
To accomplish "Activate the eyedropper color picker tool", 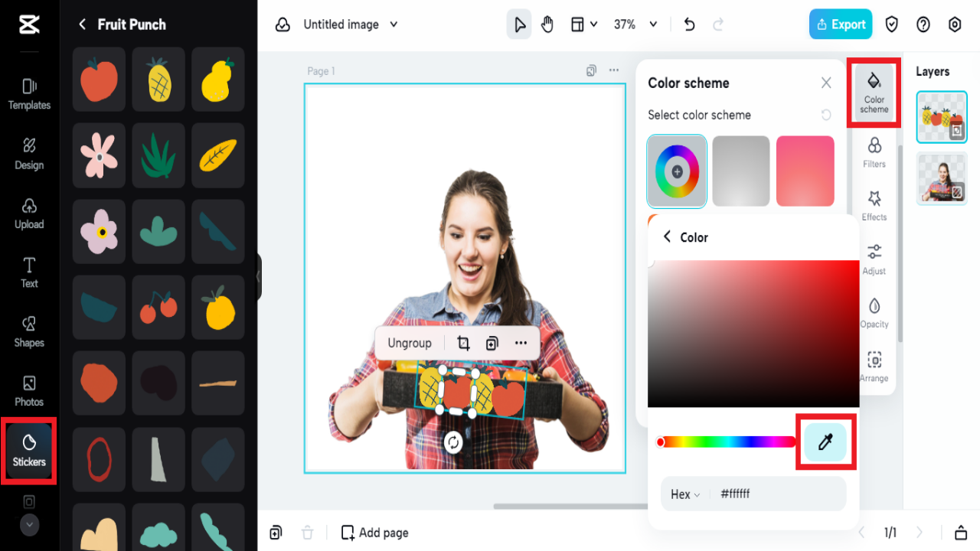I will click(x=826, y=442).
